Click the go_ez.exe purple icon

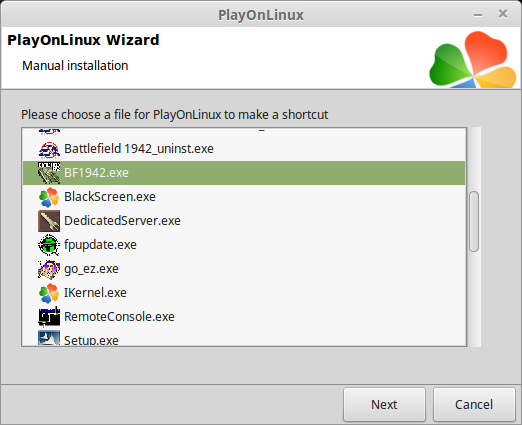click(x=49, y=269)
